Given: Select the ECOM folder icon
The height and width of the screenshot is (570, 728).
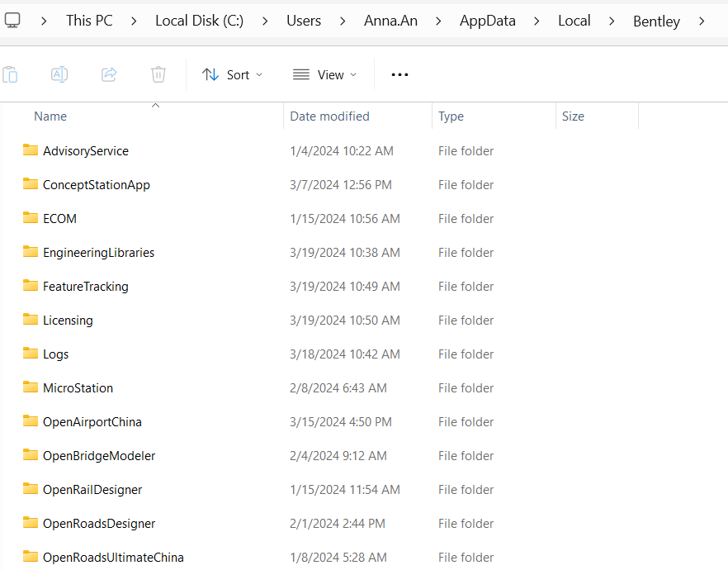Looking at the screenshot, I should (x=31, y=218).
